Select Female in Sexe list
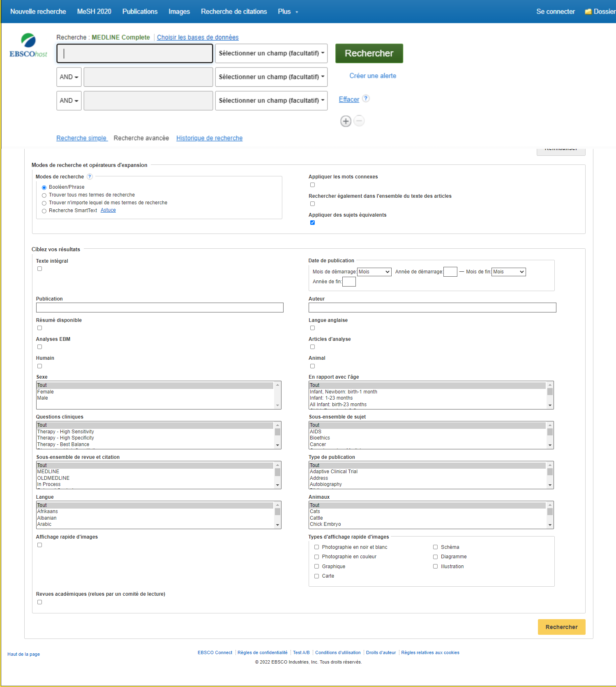This screenshot has width=616, height=687. click(x=155, y=392)
